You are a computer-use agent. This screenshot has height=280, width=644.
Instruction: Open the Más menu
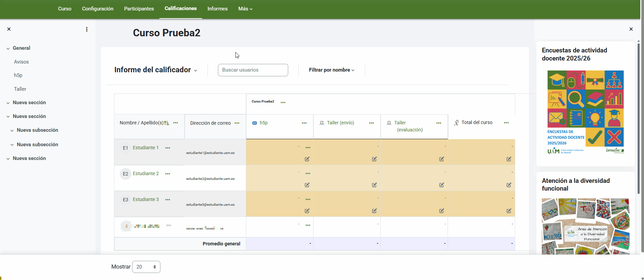point(245,9)
